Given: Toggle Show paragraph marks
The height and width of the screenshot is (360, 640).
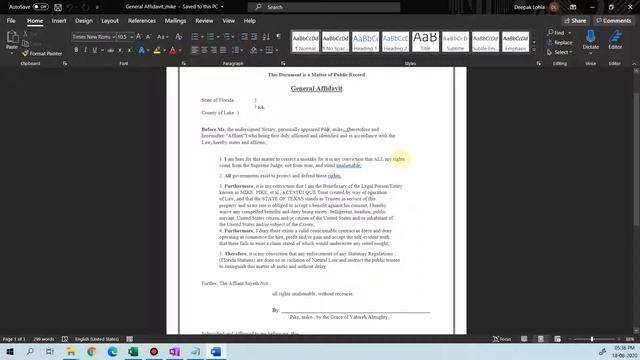Looking at the screenshot, I should pos(278,37).
